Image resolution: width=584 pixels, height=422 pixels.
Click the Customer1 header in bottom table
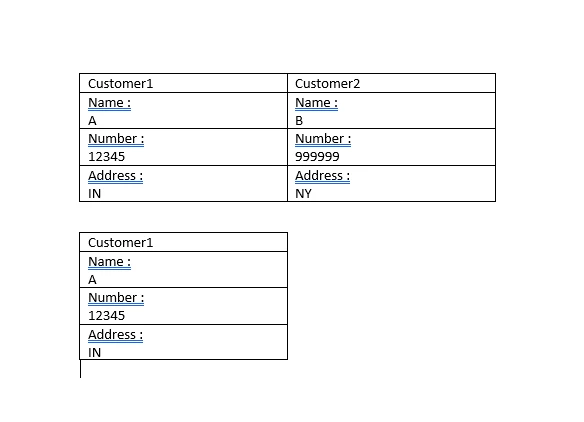click(x=120, y=242)
